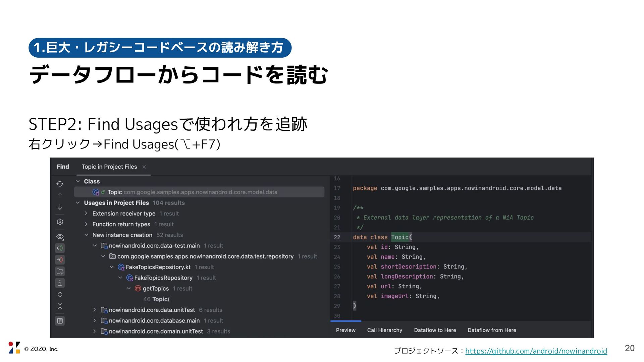Collapse the data.test.repository package chevron
Screen dimensions: 644x362
click(103, 256)
